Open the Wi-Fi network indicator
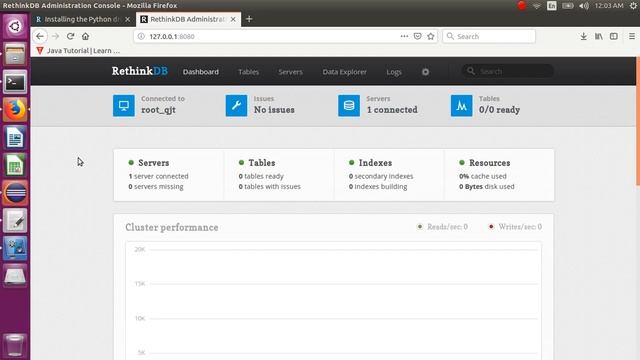Screen dimensions: 640x360 pyautogui.click(x=537, y=6)
